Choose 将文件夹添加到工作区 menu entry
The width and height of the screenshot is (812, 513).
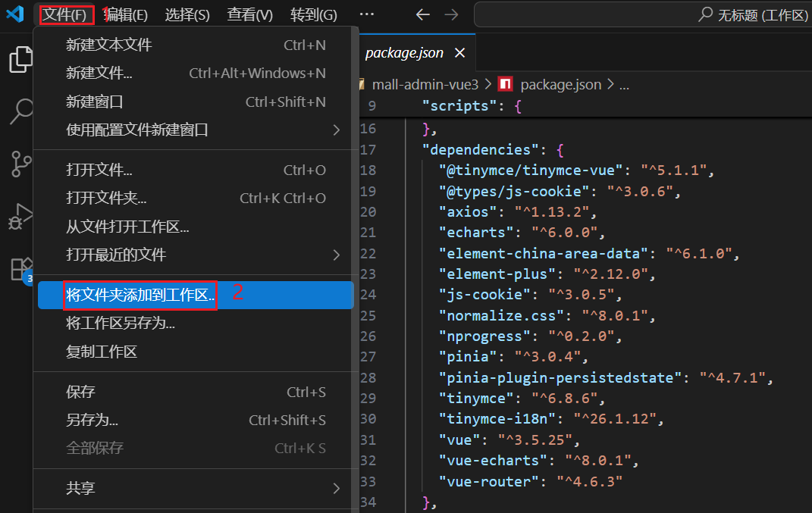point(140,295)
